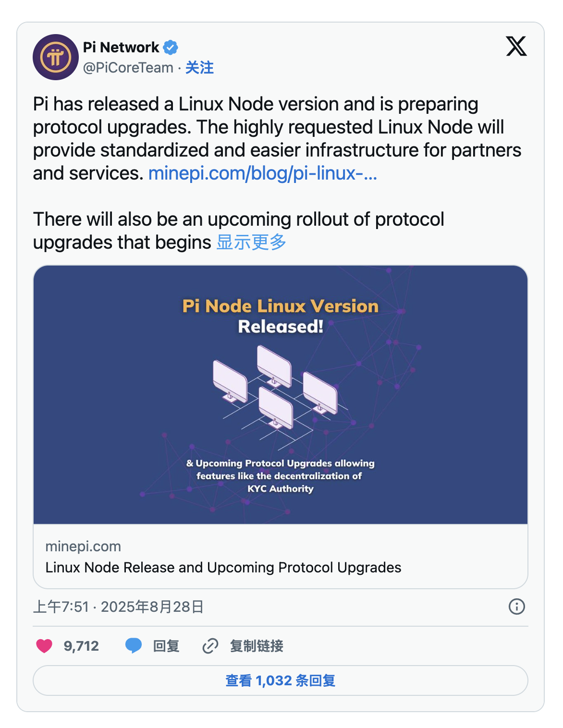The width and height of the screenshot is (563, 728).
Task: Click the 回复 reply label
Action: [166, 646]
